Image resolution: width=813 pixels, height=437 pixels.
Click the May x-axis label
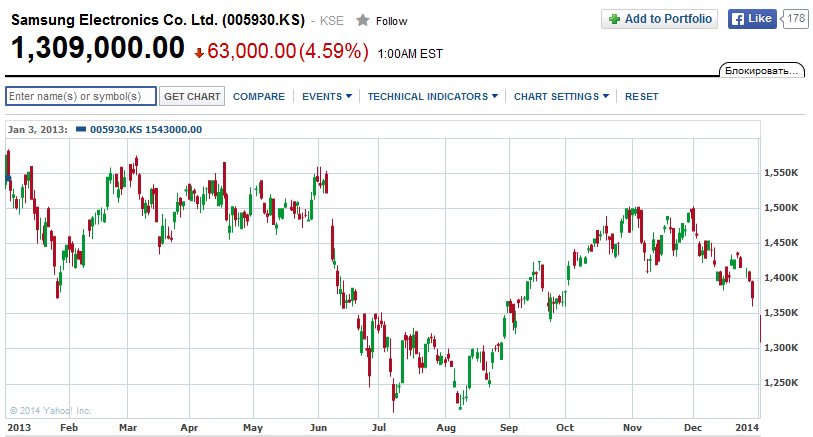coord(253,428)
